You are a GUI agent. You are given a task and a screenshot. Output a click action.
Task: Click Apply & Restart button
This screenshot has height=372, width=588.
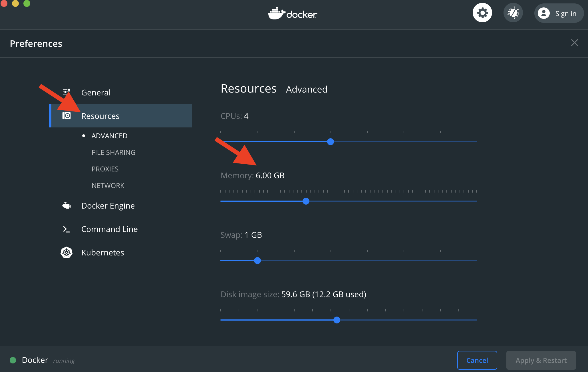point(541,360)
